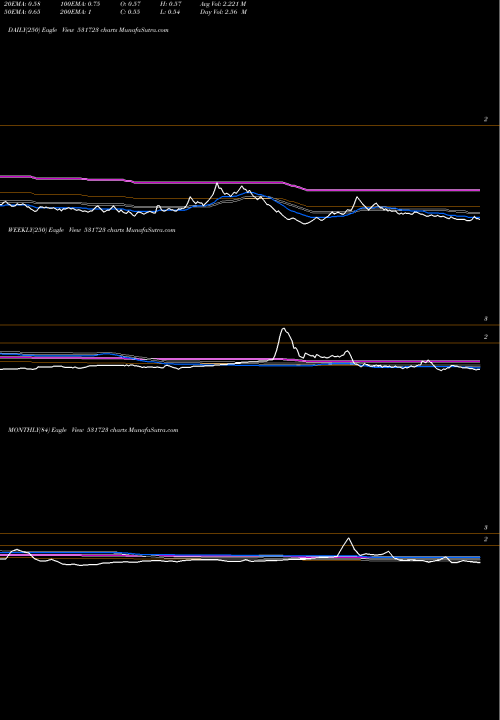Screen dimensions: 500x720
Task: Select the high price 'H:' value
Action: [x=170, y=4]
